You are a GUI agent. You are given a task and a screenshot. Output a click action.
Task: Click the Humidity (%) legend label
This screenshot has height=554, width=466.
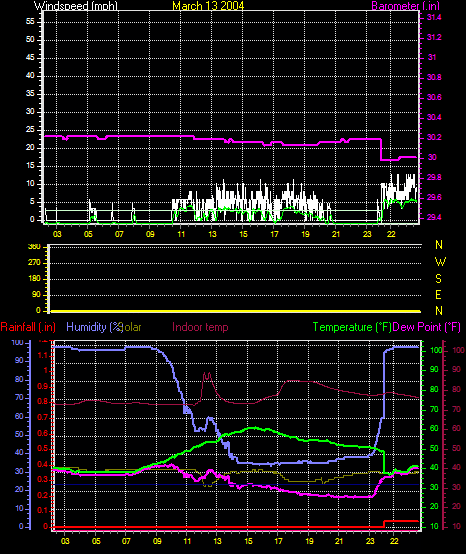pyautogui.click(x=94, y=327)
